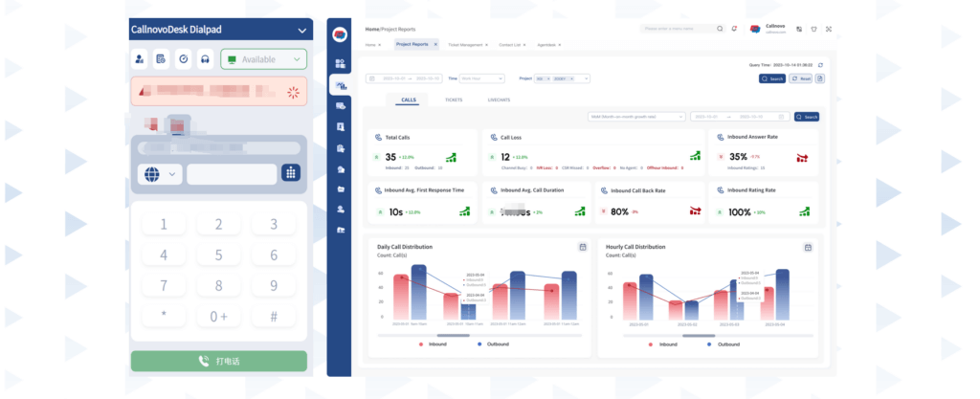
Task: Open the clipboard tickets icon in sidebar
Action: (x=341, y=148)
